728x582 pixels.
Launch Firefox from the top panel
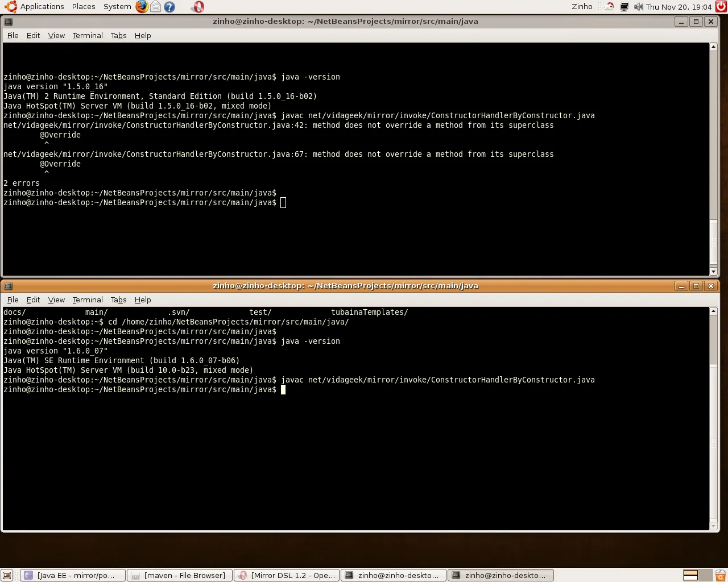[x=142, y=7]
